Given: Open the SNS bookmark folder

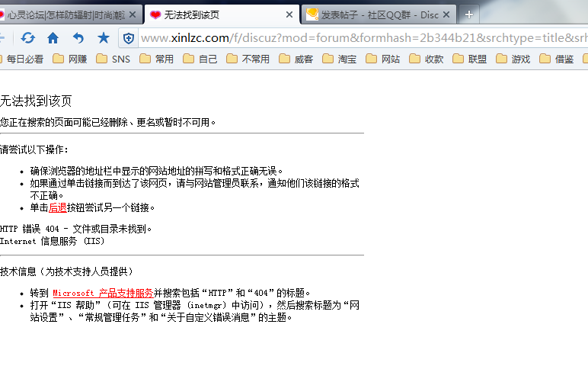Looking at the screenshot, I should point(113,59).
